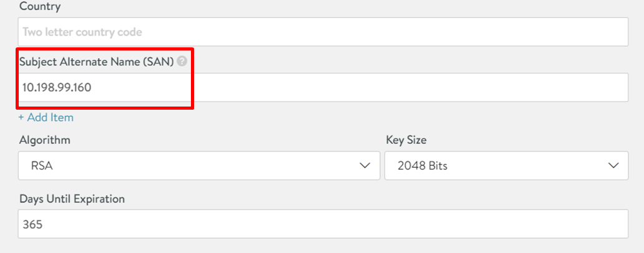This screenshot has height=253, width=644.
Task: Click the 10.198.99.160 address text
Action: pos(57,87)
